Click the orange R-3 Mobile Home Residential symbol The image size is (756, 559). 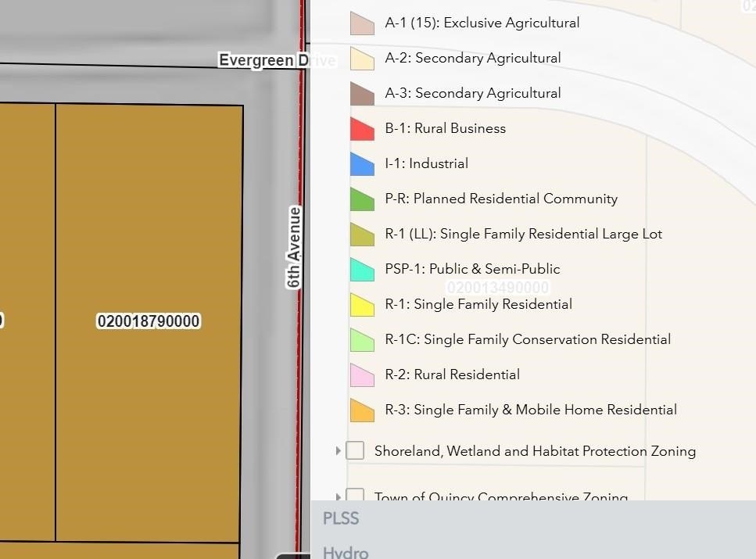click(x=362, y=410)
